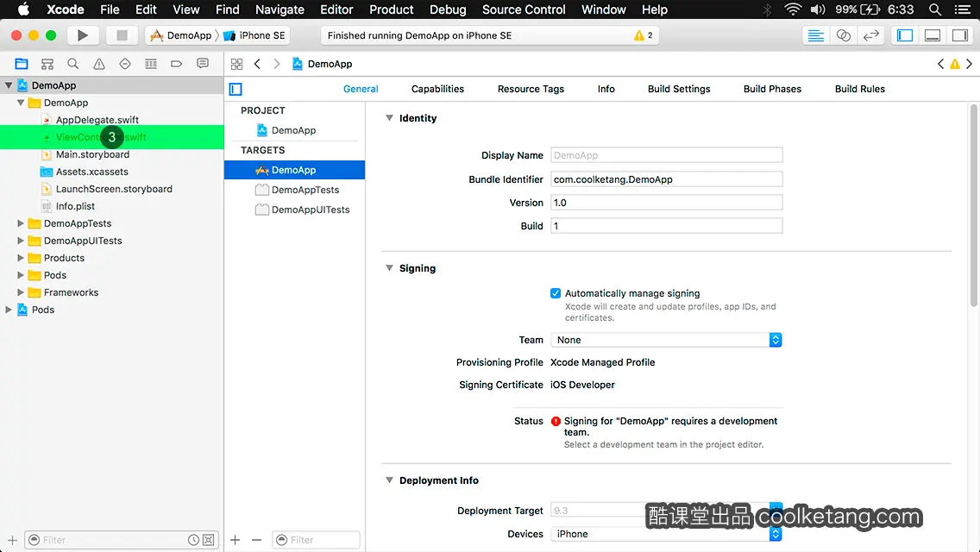
Task: Switch to the Capabilities tab
Action: coord(437,89)
